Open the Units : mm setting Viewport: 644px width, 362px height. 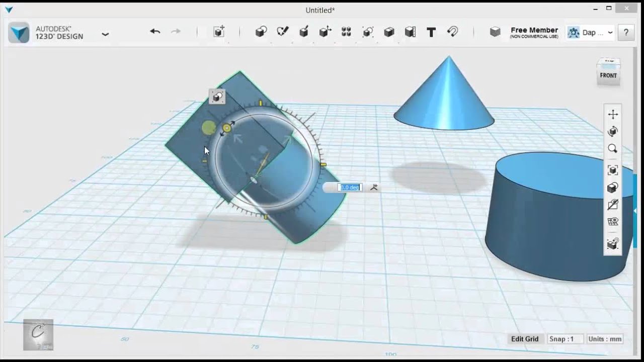[604, 339]
